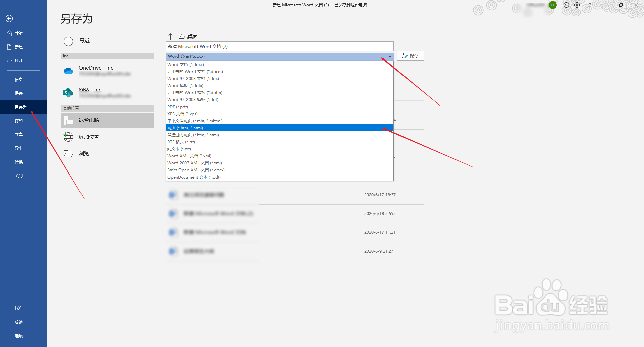
Task: Select Word 97-2003 模板 (*.dot)
Action: coord(280,100)
